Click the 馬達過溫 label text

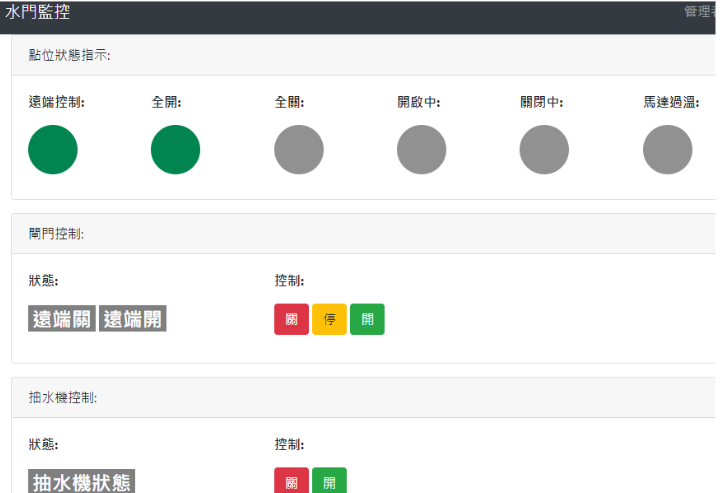coord(670,102)
